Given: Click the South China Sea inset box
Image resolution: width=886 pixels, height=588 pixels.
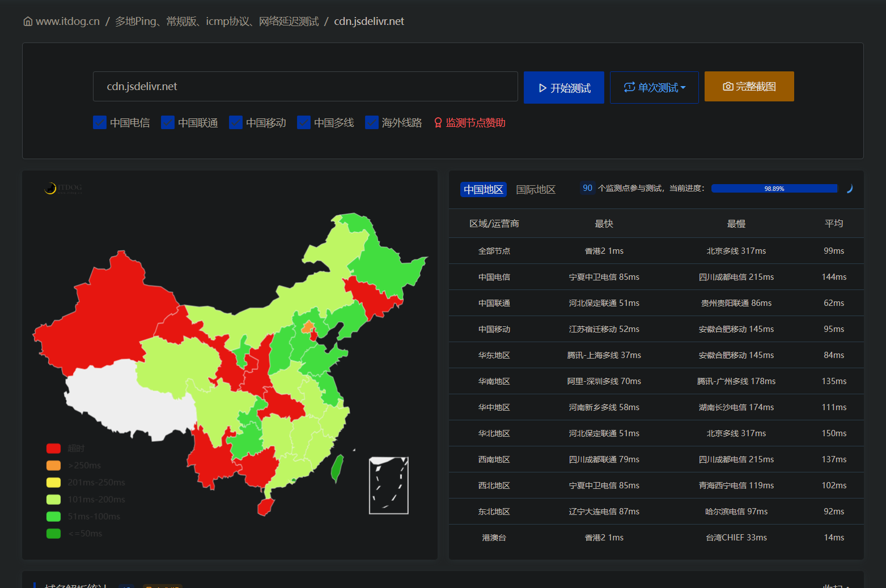Looking at the screenshot, I should [389, 485].
